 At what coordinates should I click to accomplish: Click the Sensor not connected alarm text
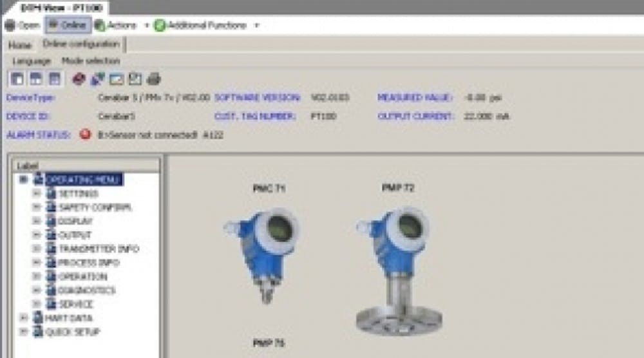[160, 135]
